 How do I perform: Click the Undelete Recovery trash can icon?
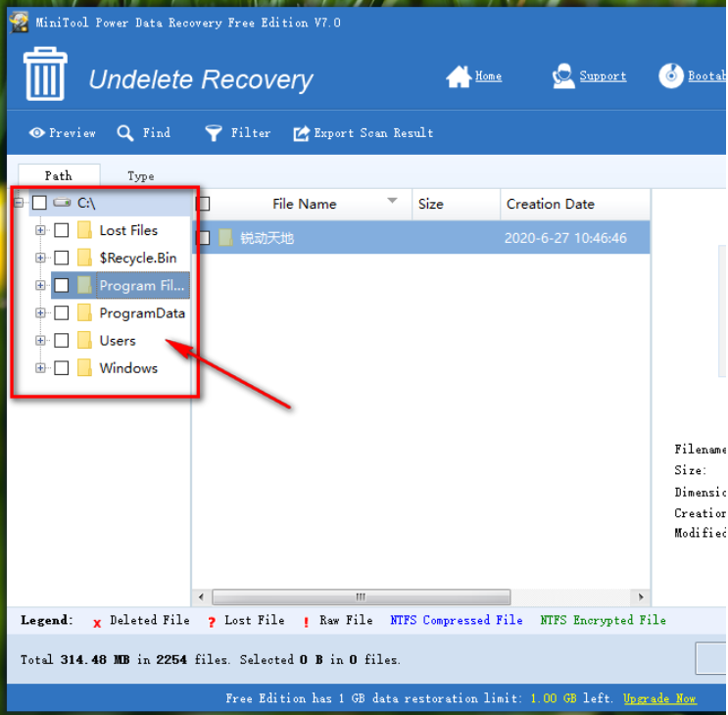pos(45,73)
